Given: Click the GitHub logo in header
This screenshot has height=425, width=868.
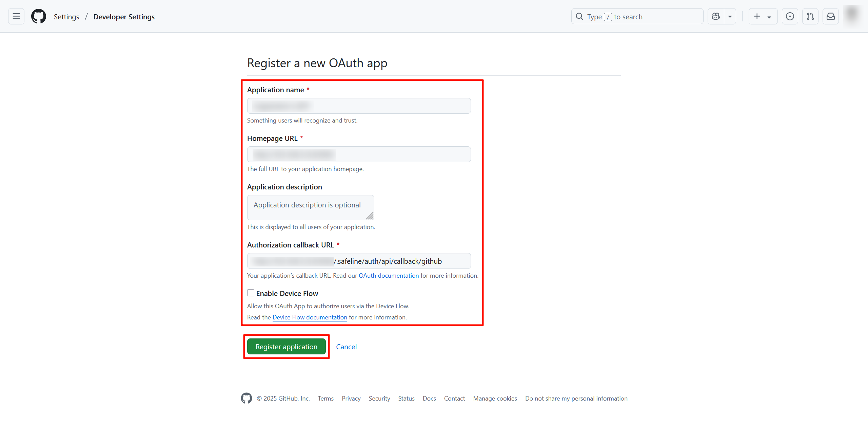Looking at the screenshot, I should pyautogui.click(x=39, y=16).
